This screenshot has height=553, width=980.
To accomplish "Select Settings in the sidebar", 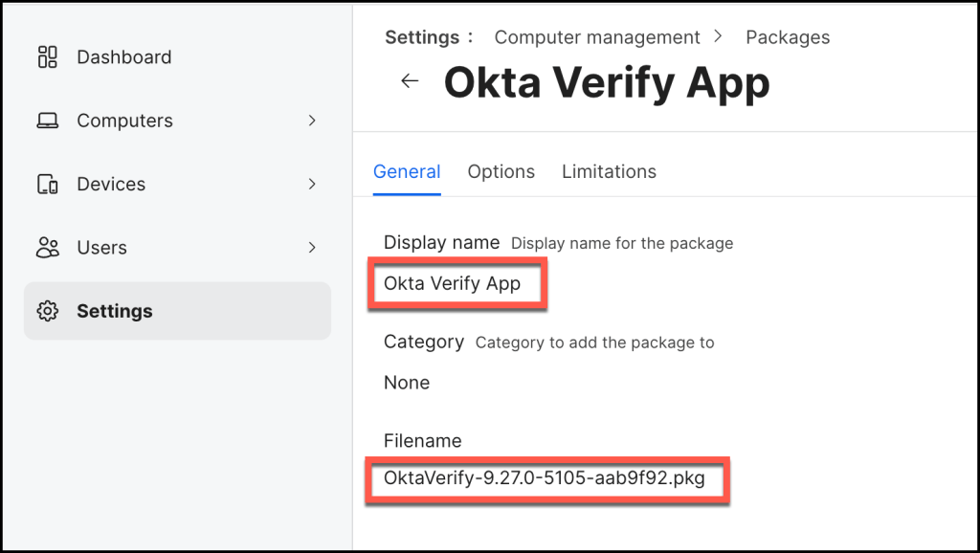I will (x=115, y=311).
